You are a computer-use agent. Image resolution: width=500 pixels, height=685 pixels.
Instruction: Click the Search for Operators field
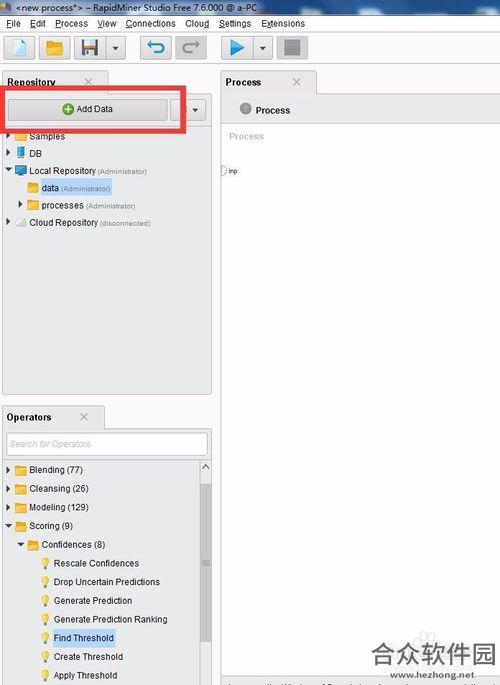107,444
